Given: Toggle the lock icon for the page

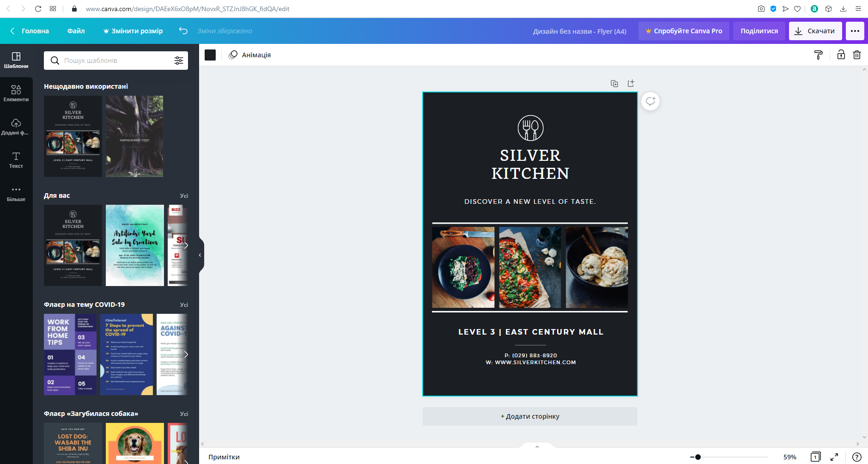Looking at the screenshot, I should [x=841, y=55].
